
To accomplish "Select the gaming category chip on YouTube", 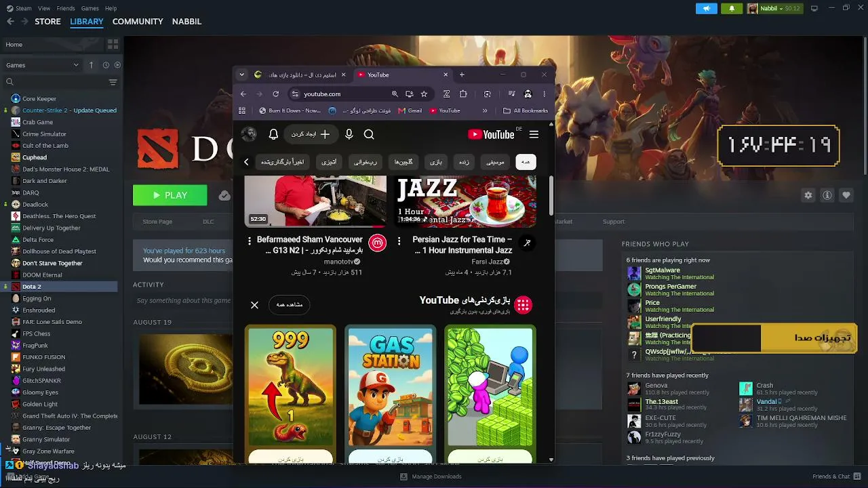I will pyautogui.click(x=436, y=162).
